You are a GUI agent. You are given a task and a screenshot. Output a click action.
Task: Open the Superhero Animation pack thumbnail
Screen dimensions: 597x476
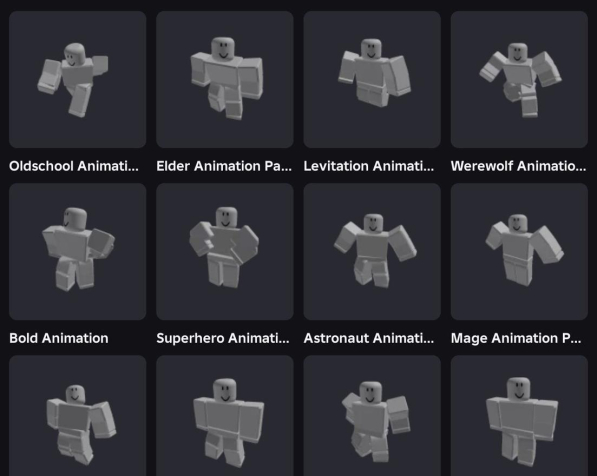225,252
